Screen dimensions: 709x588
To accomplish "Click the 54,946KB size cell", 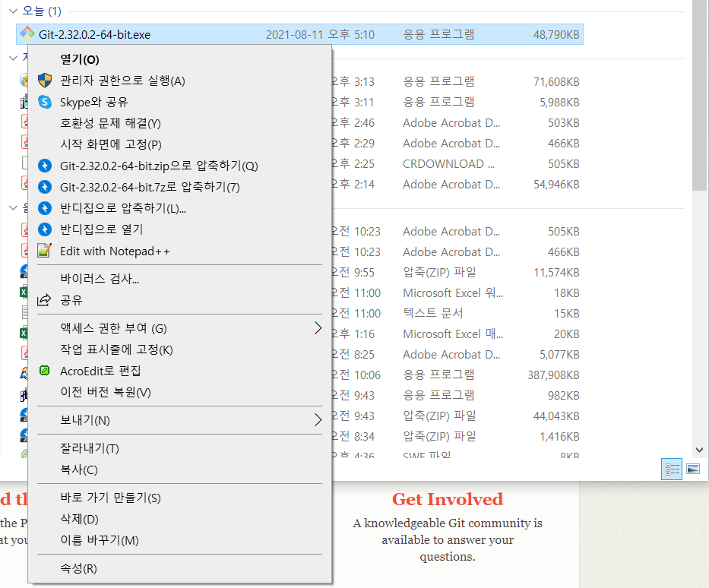I will point(556,185).
